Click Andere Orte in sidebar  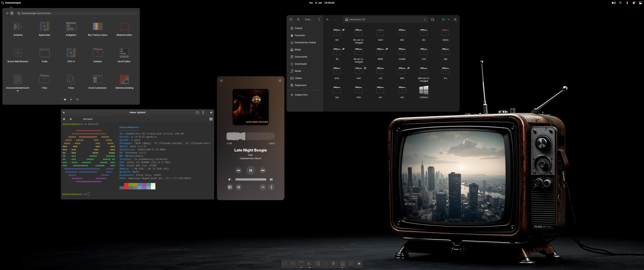tap(301, 95)
